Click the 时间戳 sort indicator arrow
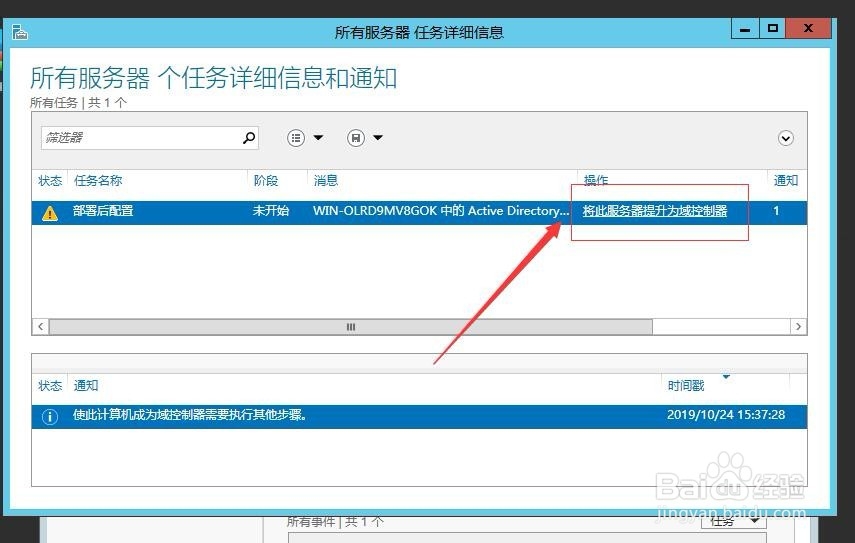 (x=726, y=377)
